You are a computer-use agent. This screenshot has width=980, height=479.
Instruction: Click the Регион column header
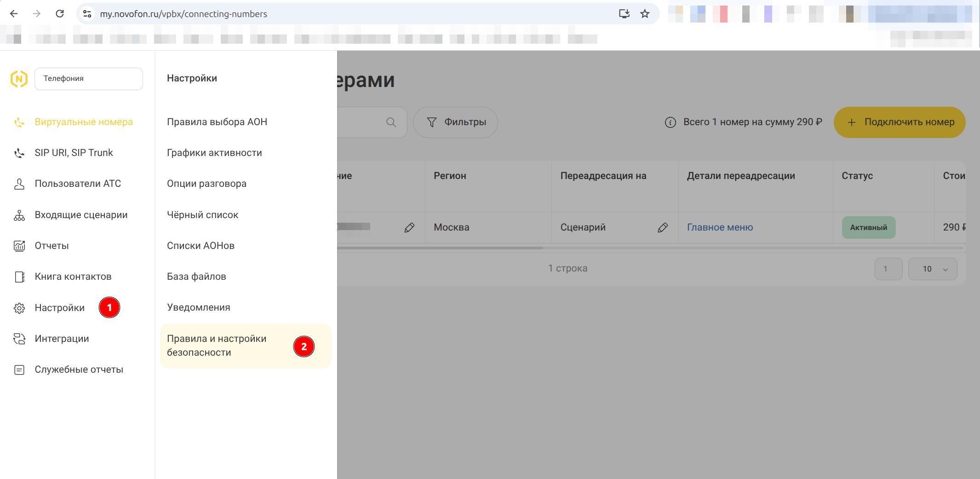[x=450, y=176]
